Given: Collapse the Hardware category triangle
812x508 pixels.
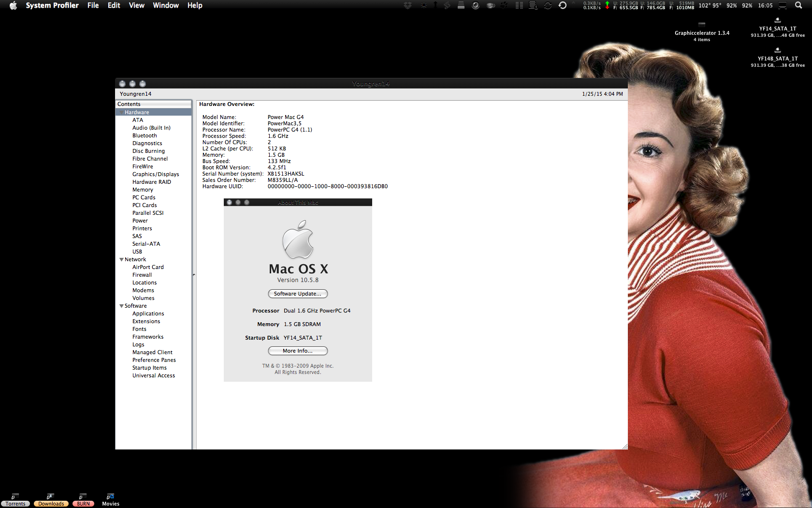Looking at the screenshot, I should pyautogui.click(x=121, y=112).
